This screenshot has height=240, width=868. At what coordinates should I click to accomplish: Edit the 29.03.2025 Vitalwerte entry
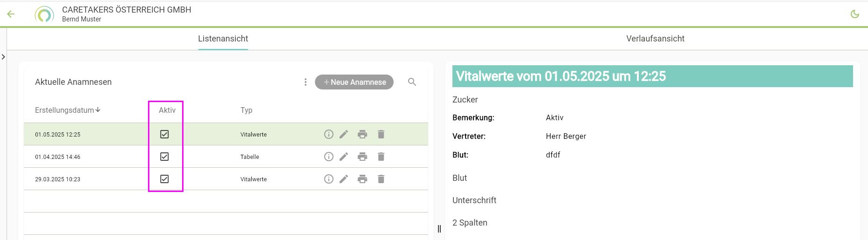pos(344,179)
